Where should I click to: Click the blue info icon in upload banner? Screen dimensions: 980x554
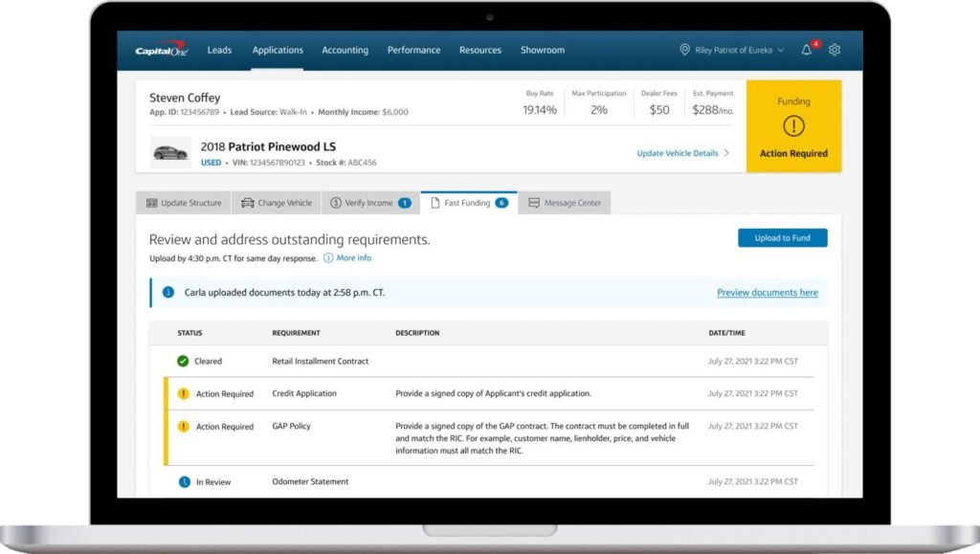(x=168, y=292)
